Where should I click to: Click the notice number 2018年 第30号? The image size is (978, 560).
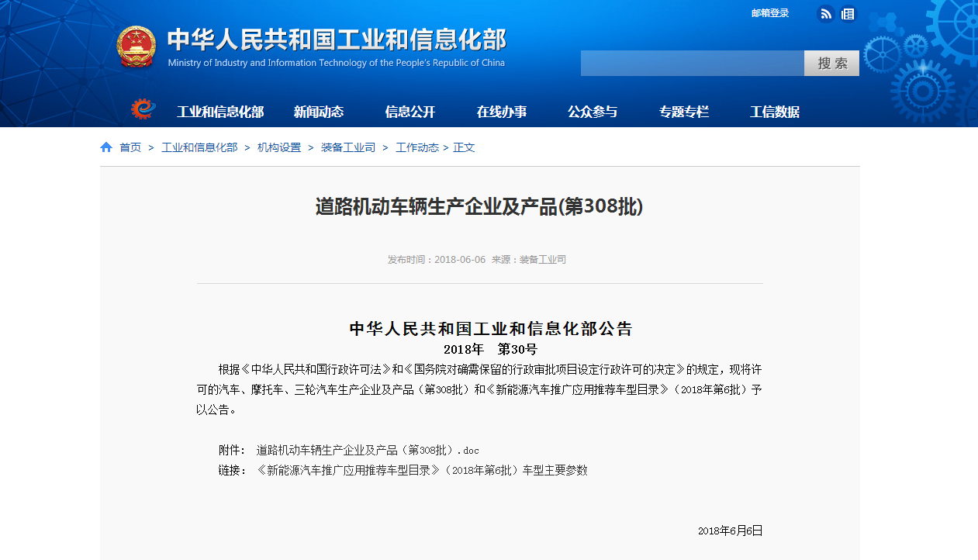[490, 349]
